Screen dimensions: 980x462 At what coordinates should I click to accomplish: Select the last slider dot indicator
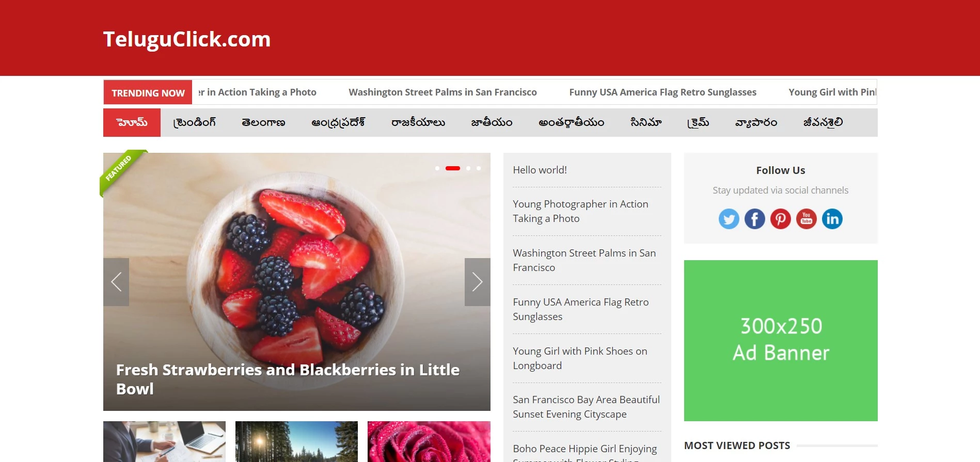[479, 168]
